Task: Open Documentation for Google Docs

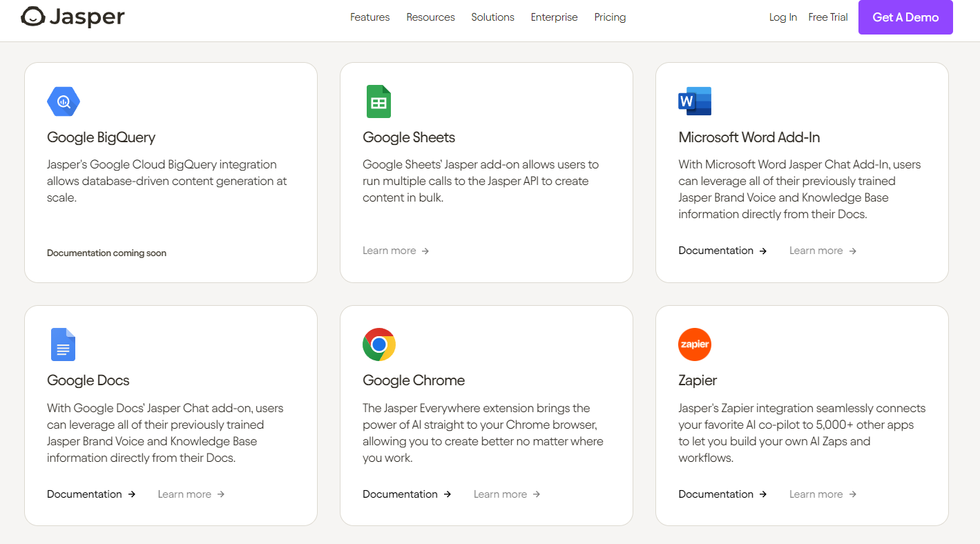Action: [91, 494]
